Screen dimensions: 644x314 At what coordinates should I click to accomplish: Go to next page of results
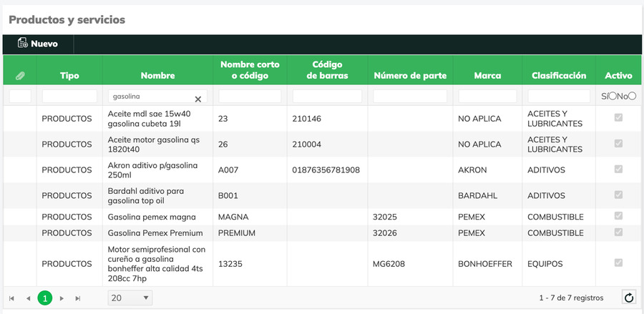click(x=62, y=298)
